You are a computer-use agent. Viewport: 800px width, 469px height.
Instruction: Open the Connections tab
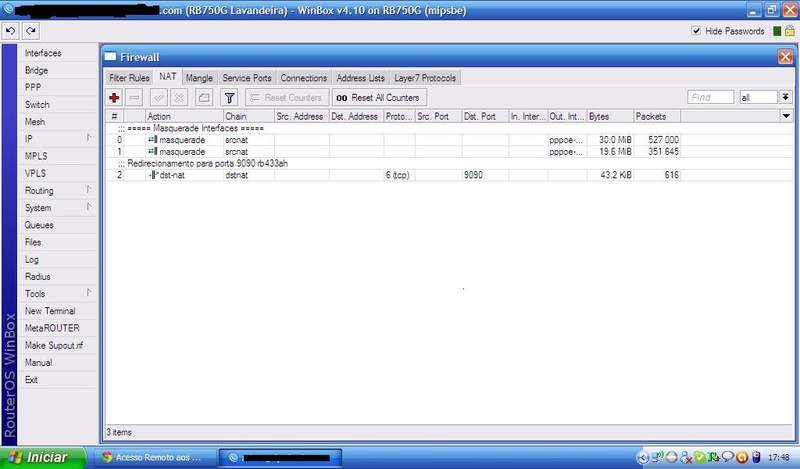pos(304,78)
